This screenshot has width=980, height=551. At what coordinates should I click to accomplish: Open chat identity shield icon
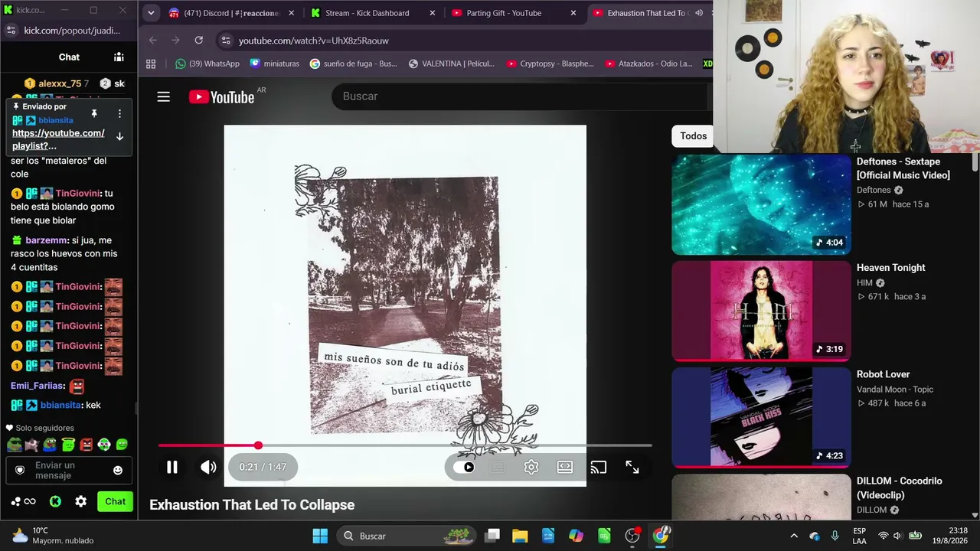coord(20,470)
